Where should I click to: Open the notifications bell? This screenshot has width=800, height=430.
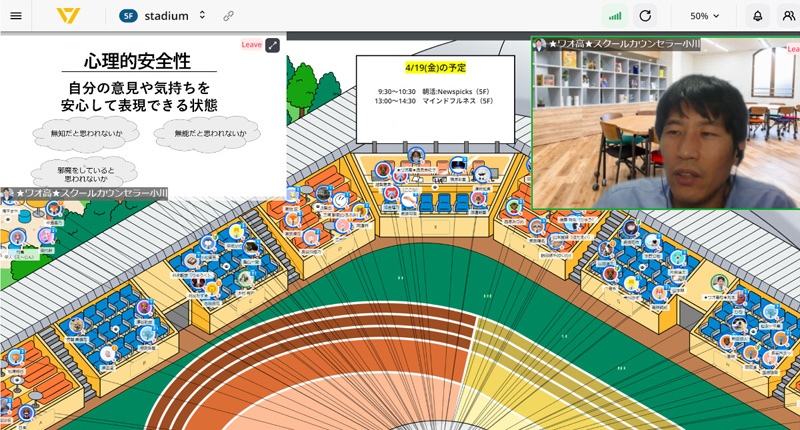(758, 16)
